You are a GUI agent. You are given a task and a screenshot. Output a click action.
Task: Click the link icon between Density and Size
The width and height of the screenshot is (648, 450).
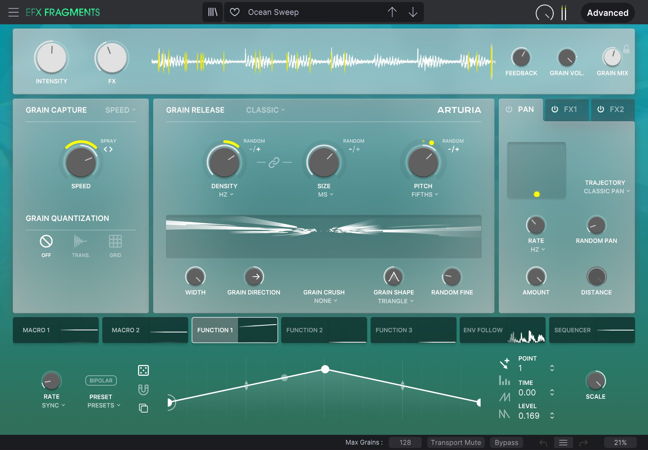pyautogui.click(x=270, y=162)
